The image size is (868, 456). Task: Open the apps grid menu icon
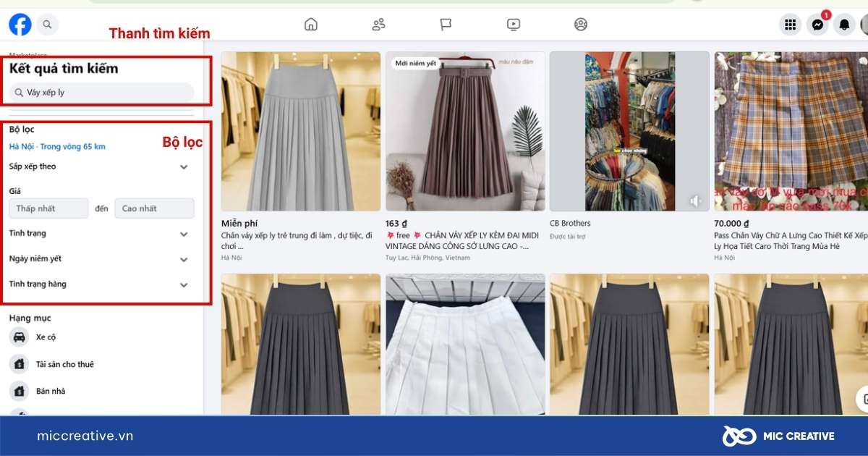click(791, 25)
